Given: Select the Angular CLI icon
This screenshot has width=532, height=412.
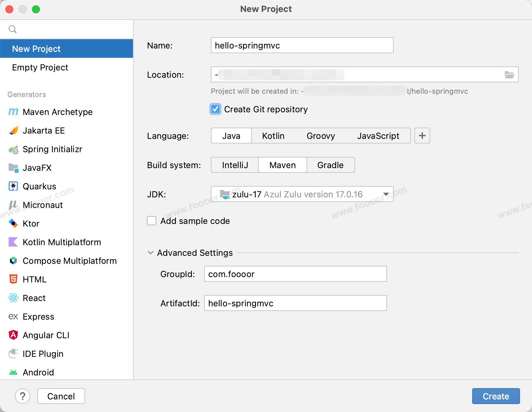Looking at the screenshot, I should pyautogui.click(x=13, y=335).
